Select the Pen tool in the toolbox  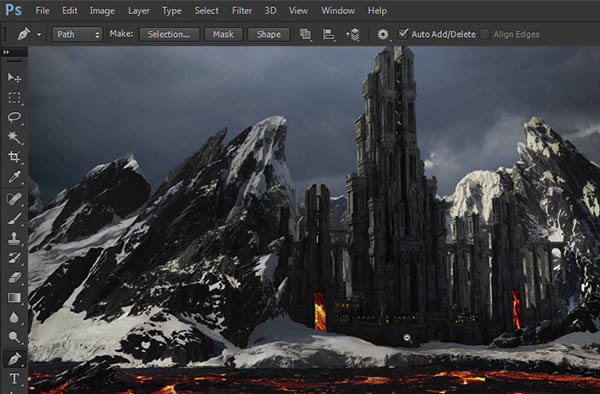tap(15, 359)
